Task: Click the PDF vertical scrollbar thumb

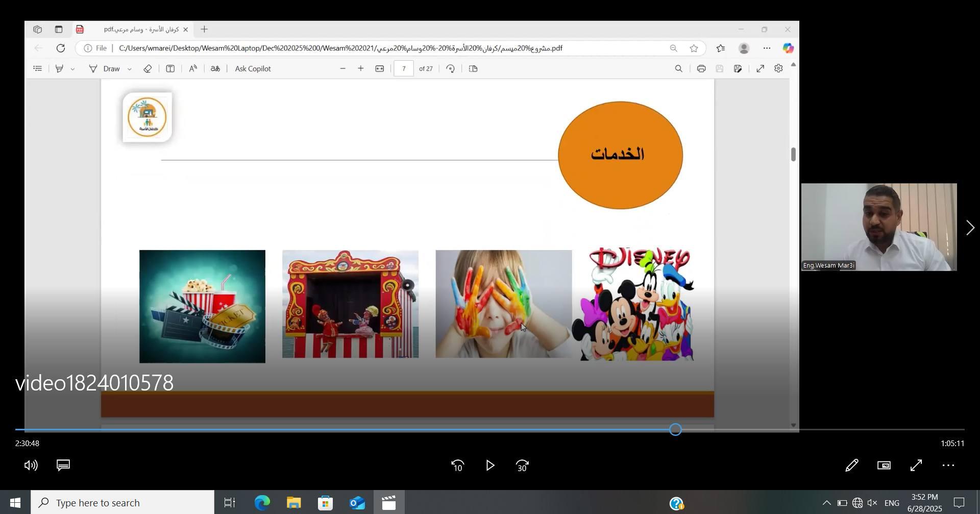Action: click(x=793, y=154)
